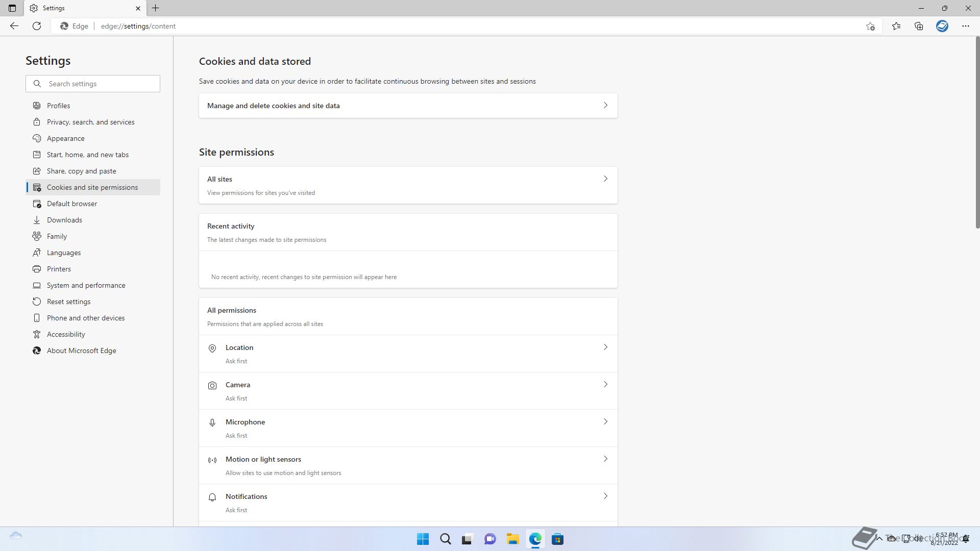Screen dimensions: 980x551
Task: Go back using the back arrow
Action: click(14, 26)
